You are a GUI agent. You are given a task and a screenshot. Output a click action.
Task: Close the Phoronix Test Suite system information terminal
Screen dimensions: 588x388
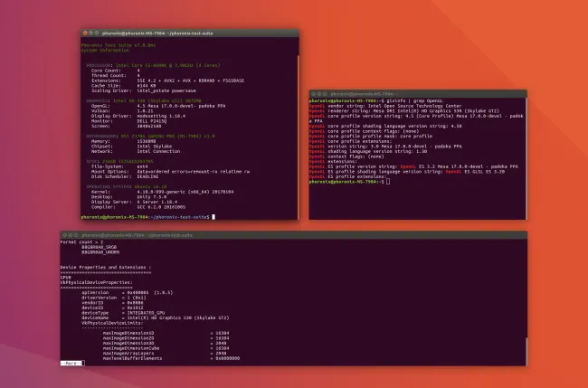point(85,33)
